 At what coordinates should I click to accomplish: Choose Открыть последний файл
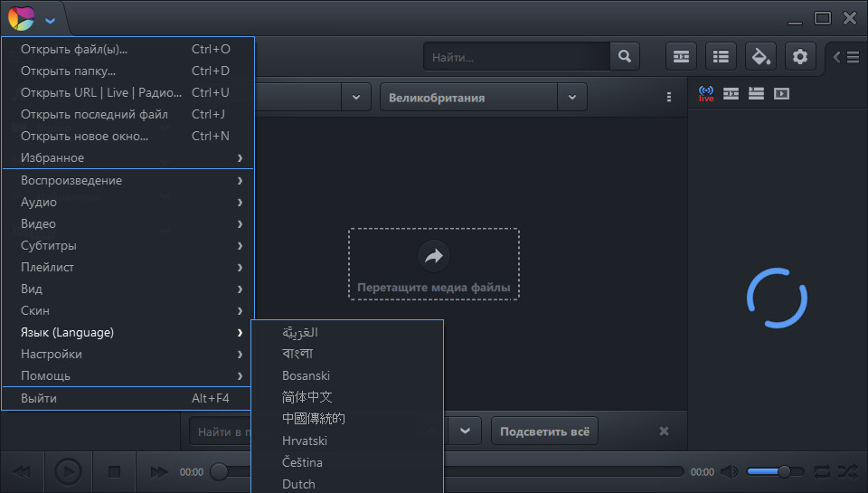127,114
